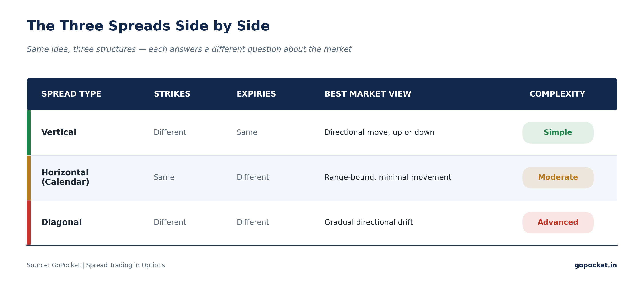Click 'Gradual directional drift' cell

click(369, 222)
